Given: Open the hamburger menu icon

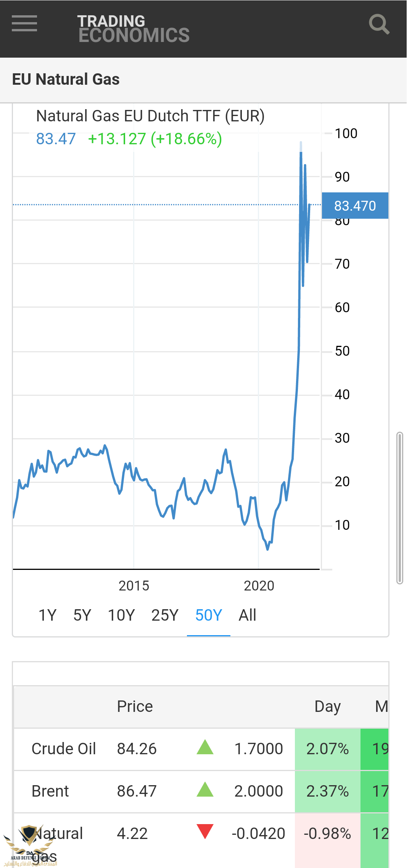Looking at the screenshot, I should click(x=24, y=24).
